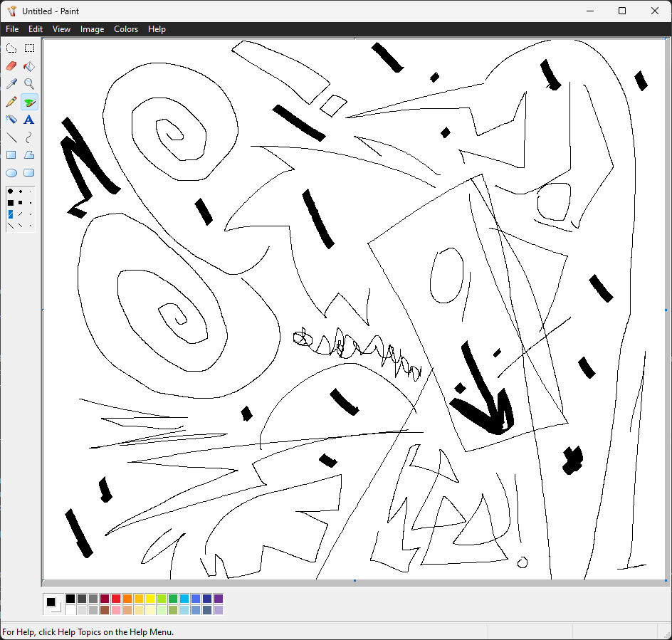
Task: Select the Curve drawing tool
Action: [29, 137]
